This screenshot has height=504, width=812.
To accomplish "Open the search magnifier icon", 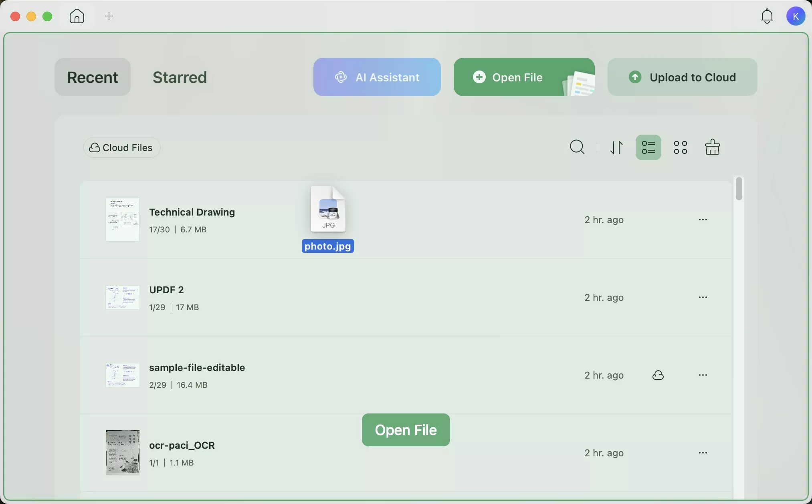I will point(577,147).
